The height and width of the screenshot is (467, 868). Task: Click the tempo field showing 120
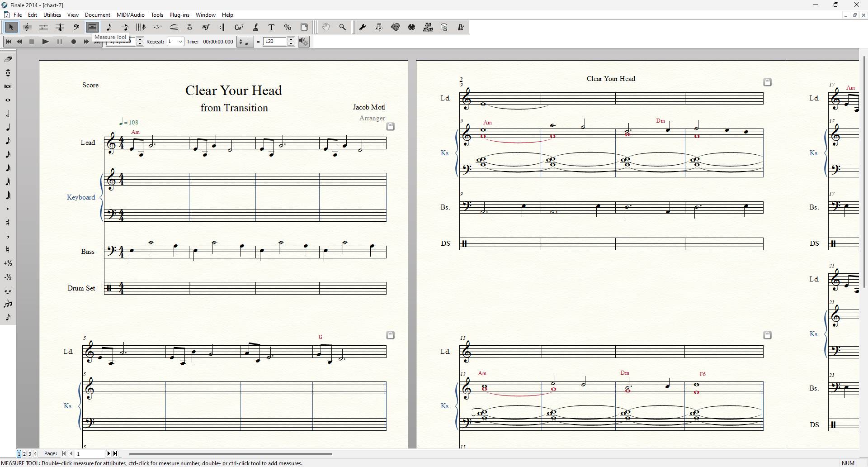(275, 42)
